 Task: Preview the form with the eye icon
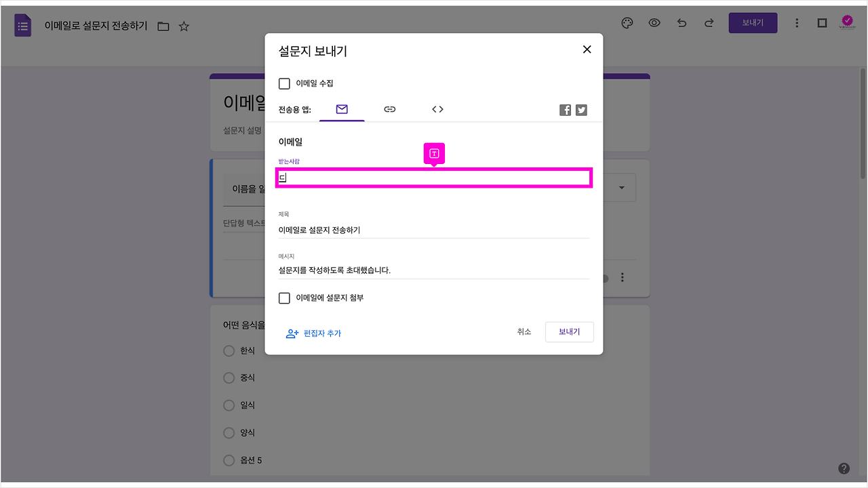(654, 22)
